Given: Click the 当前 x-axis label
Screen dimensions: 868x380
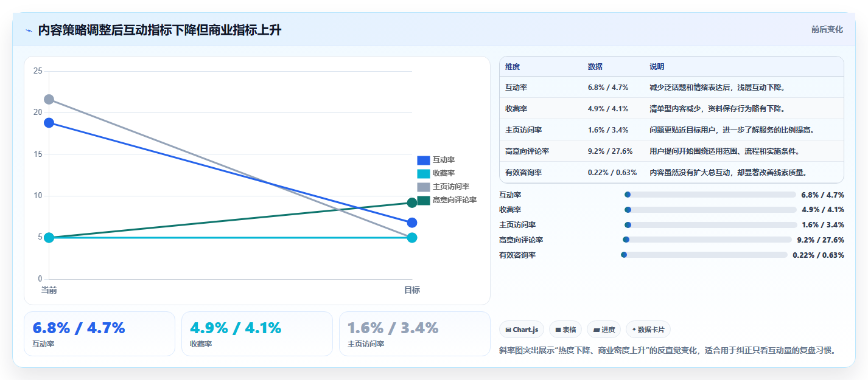Looking at the screenshot, I should (49, 290).
